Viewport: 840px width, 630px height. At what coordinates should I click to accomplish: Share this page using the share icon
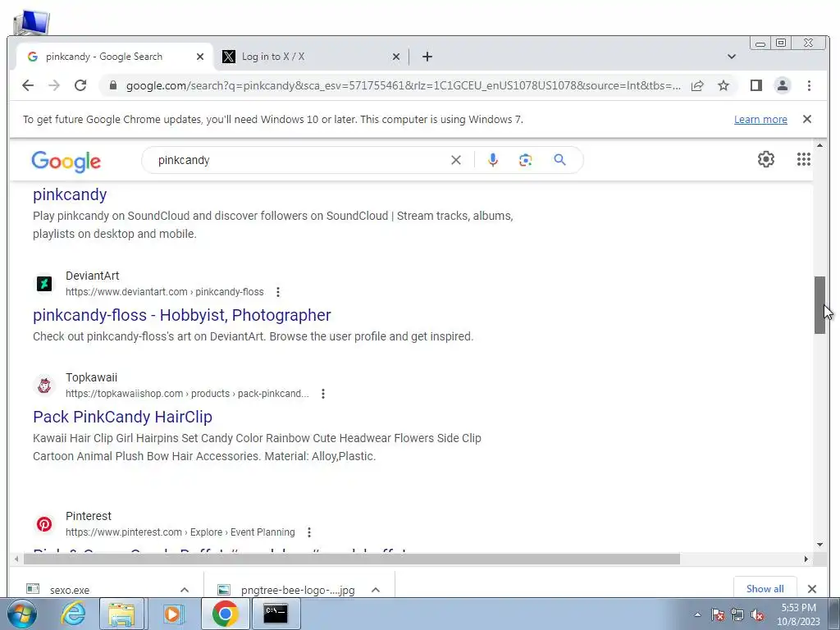697,85
